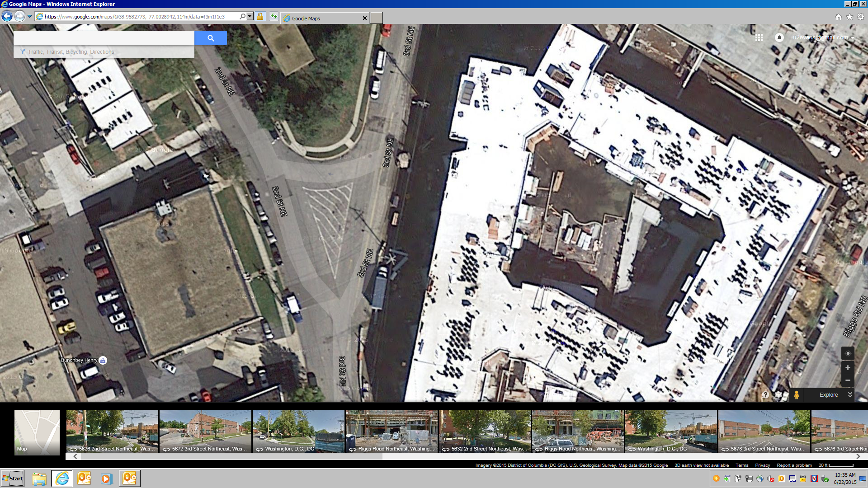This screenshot has height=488, width=868.
Task: Switch to Map view thumbnail
Action: click(x=37, y=432)
